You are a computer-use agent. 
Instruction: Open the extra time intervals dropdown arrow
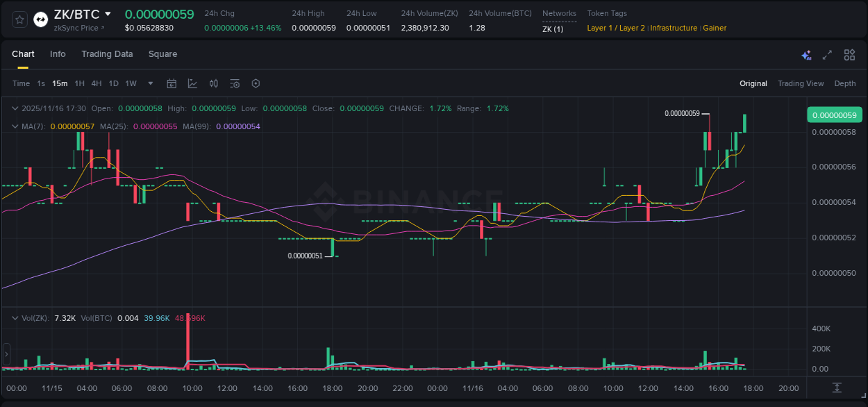[x=149, y=83]
